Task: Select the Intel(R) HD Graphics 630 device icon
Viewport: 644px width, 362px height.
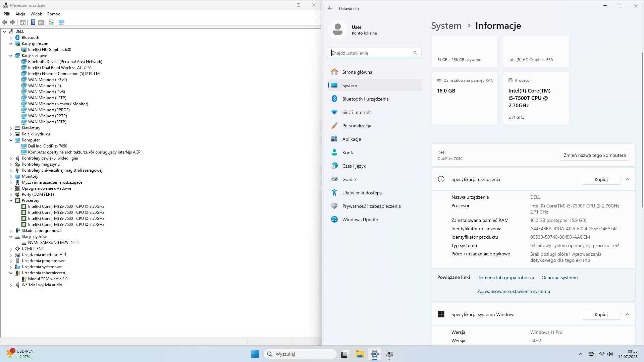Action: coord(24,50)
